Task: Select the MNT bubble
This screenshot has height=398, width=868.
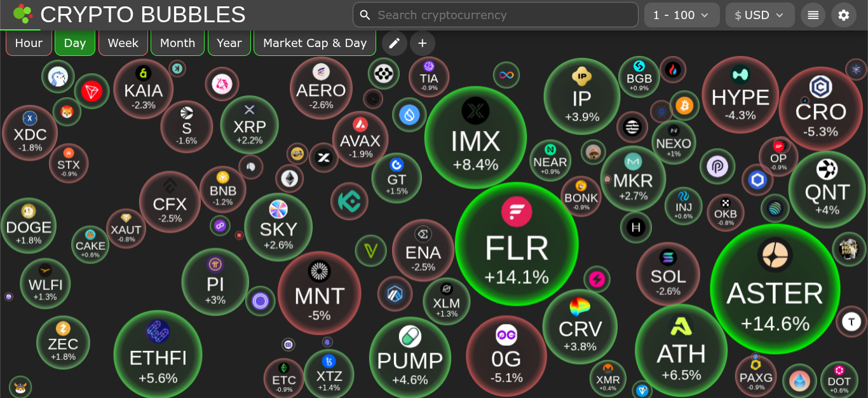Action: [x=320, y=293]
